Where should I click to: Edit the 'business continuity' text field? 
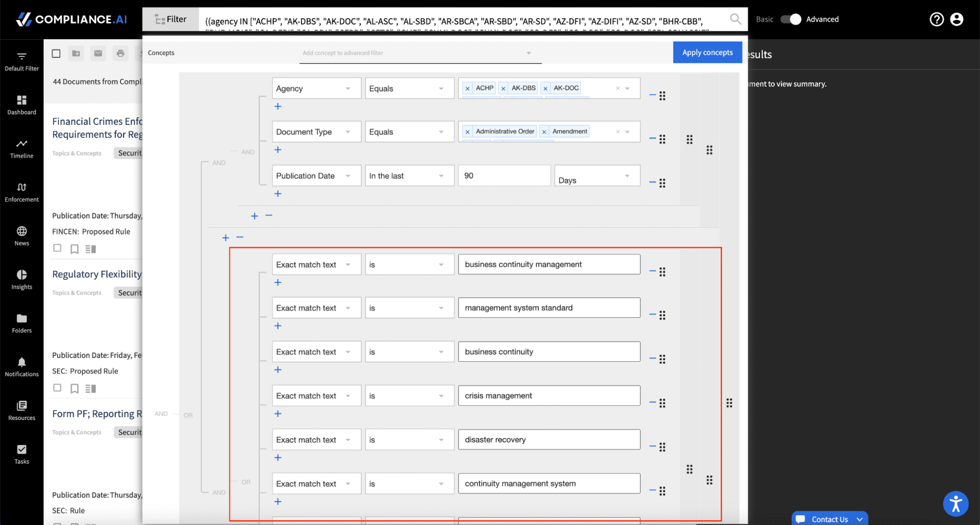pos(549,352)
